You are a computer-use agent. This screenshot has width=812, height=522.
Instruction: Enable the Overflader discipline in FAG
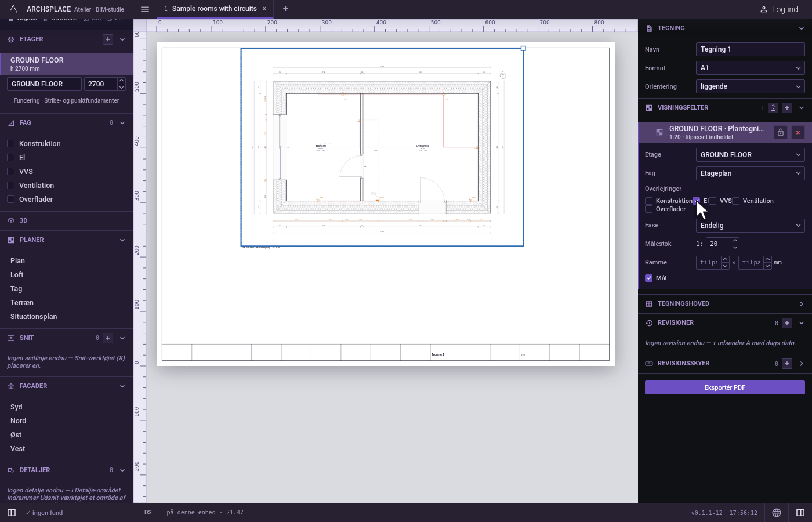10,200
